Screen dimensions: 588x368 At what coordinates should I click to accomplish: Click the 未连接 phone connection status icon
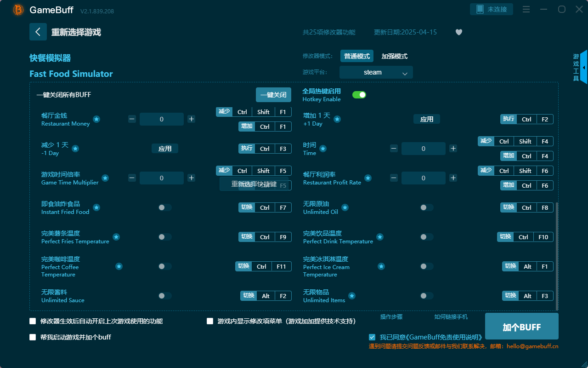coord(492,9)
